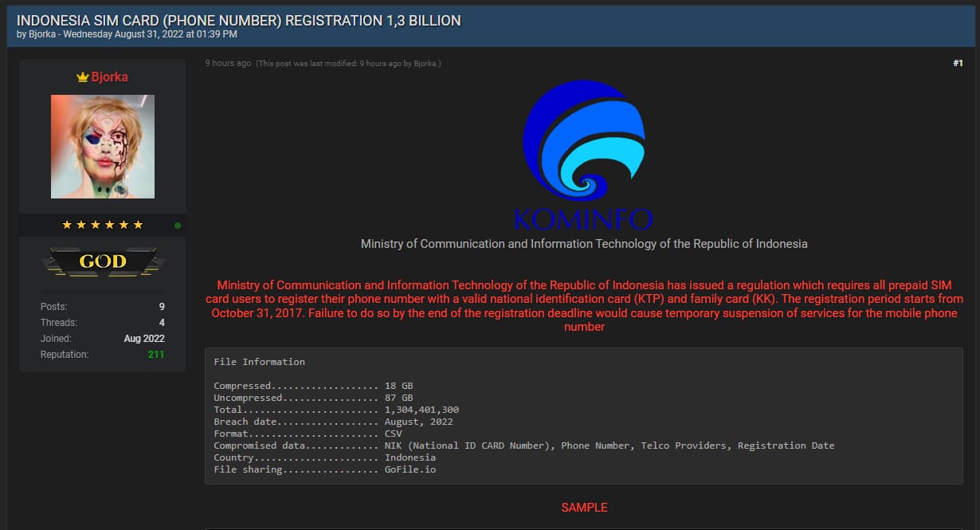Click the GoFile.io file sharing text
The image size is (980, 530).
pos(410,469)
